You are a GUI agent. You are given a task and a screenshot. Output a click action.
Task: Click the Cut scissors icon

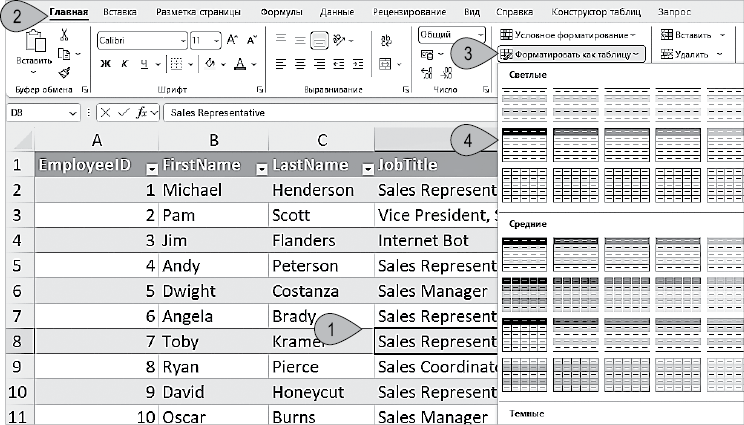[x=64, y=34]
